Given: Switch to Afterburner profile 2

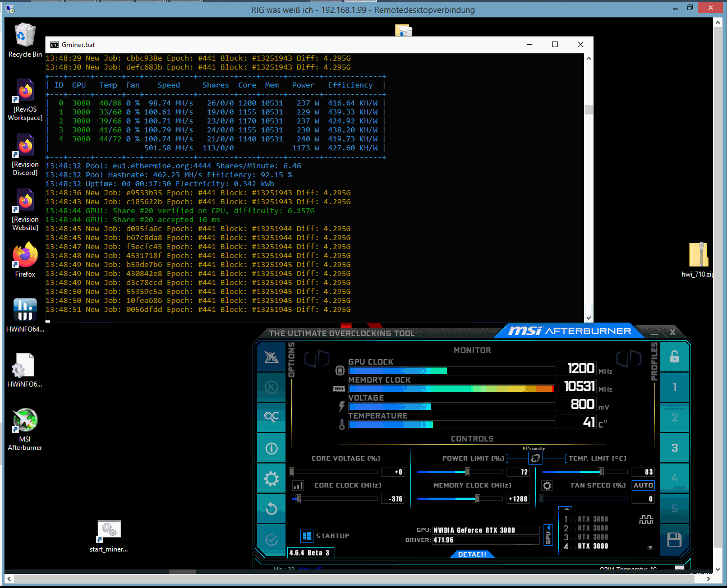Looking at the screenshot, I should 674,417.
